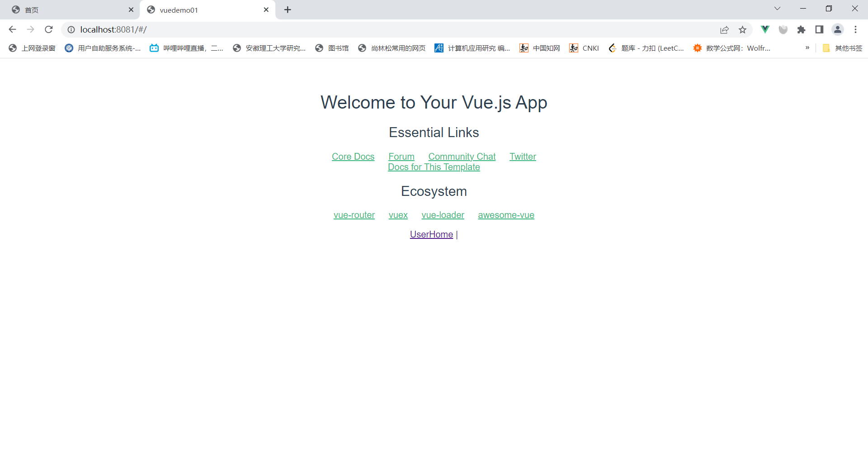Image resolution: width=868 pixels, height=466 pixels.
Task: Open the vue-router link
Action: click(354, 215)
